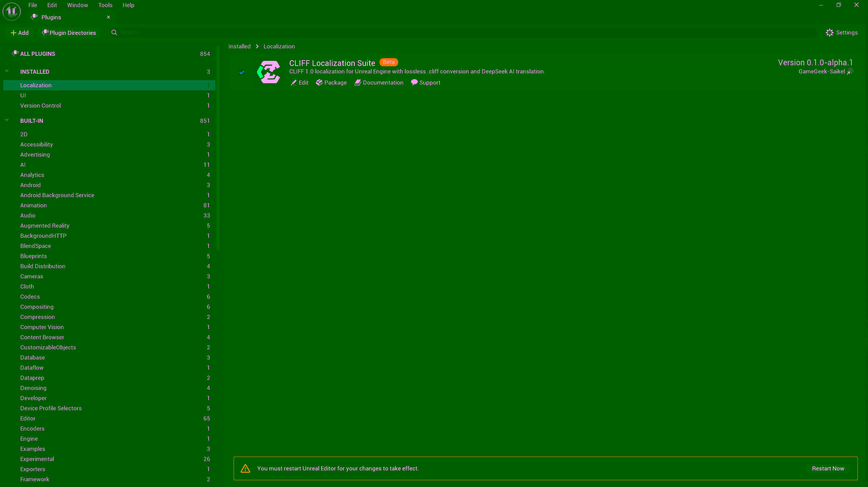Open the Window menu
This screenshot has width=868, height=487.
(77, 5)
